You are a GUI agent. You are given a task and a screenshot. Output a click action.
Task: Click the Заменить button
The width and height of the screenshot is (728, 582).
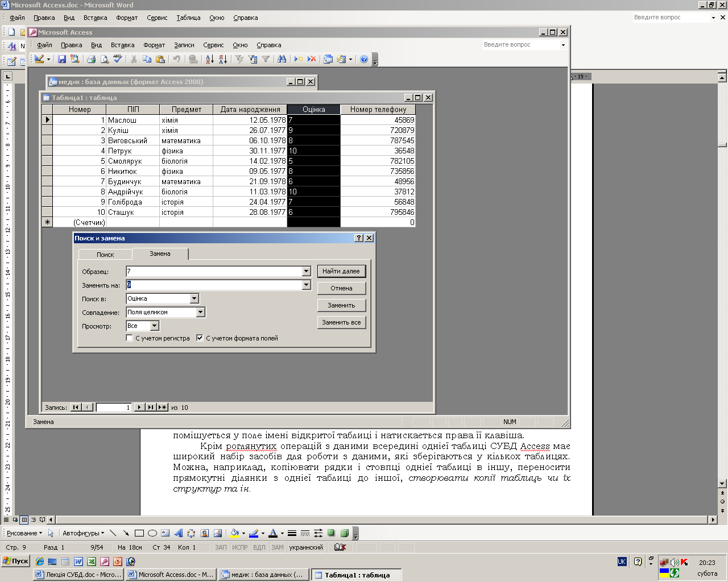coord(341,305)
